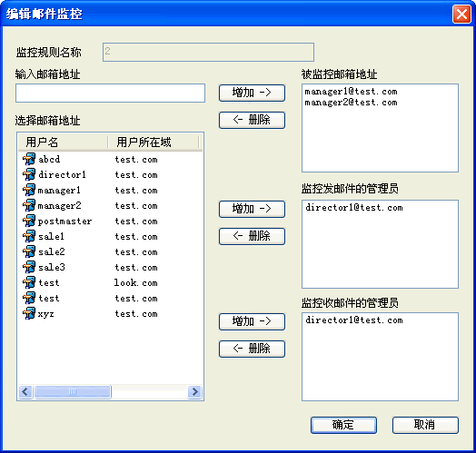Select manager2@test.com in monitored list

pos(351,103)
